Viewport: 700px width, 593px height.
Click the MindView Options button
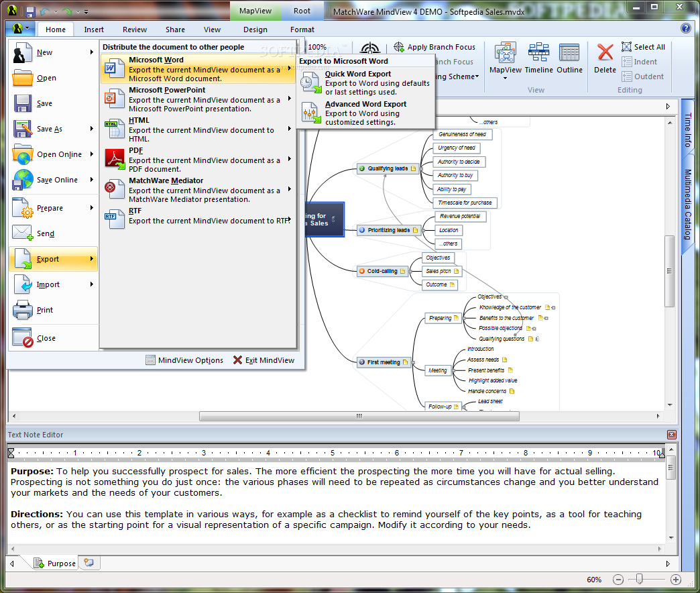coord(184,360)
